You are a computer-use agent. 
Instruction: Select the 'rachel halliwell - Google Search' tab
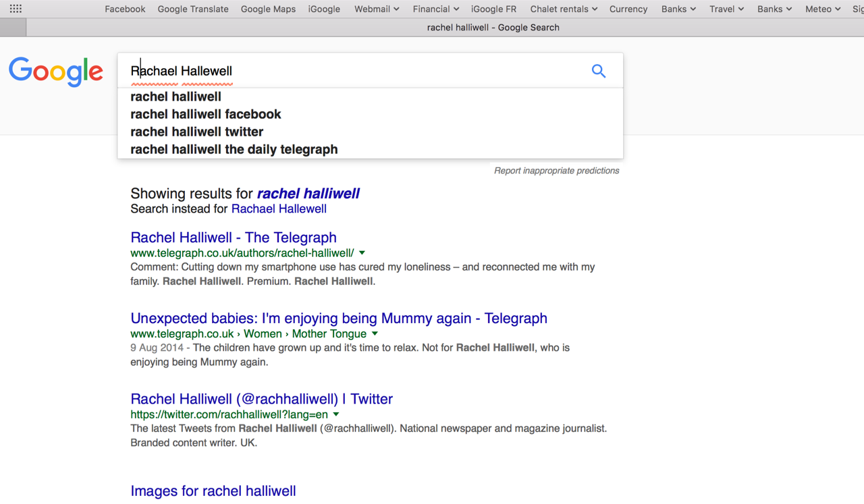click(493, 28)
